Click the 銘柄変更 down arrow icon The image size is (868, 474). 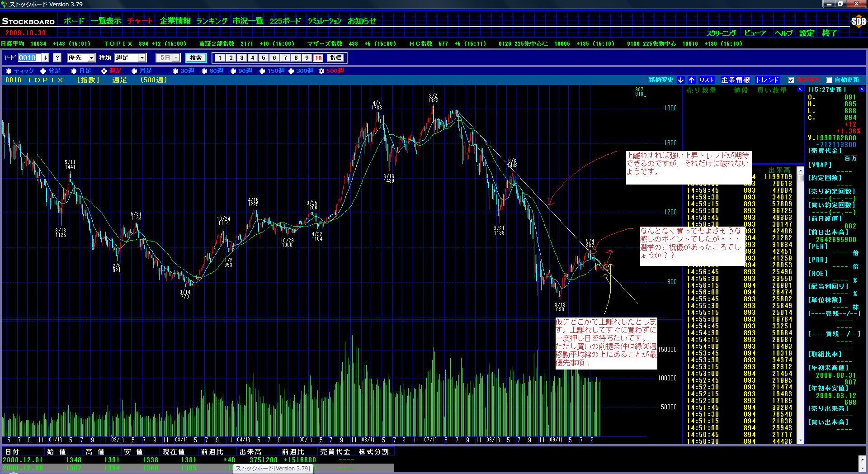681,80
